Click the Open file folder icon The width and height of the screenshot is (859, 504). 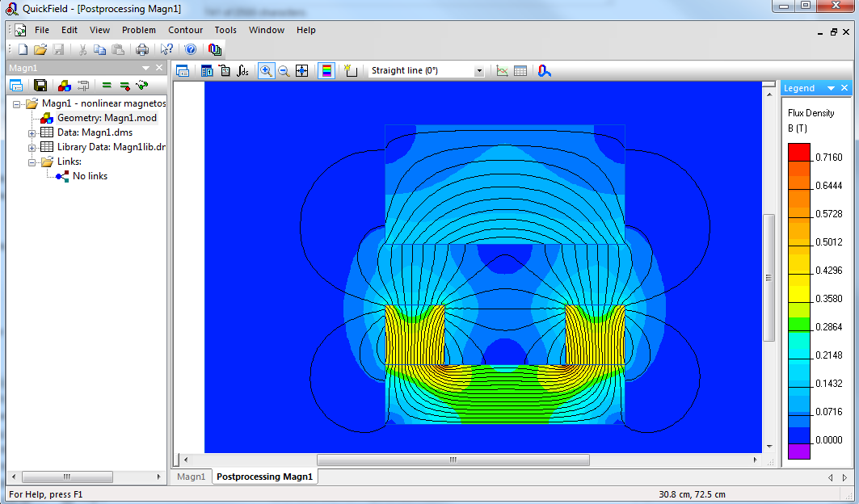(40, 50)
